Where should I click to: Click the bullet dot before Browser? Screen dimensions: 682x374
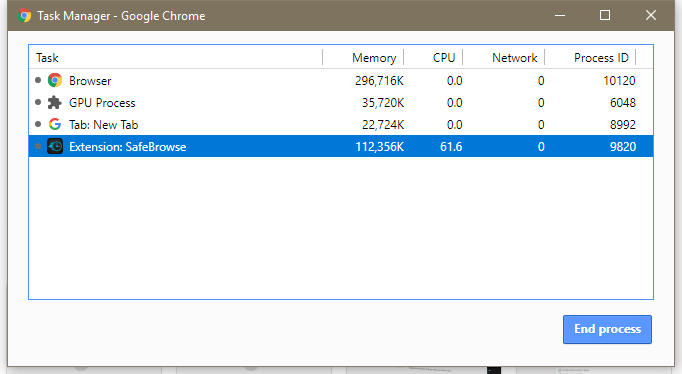(38, 80)
